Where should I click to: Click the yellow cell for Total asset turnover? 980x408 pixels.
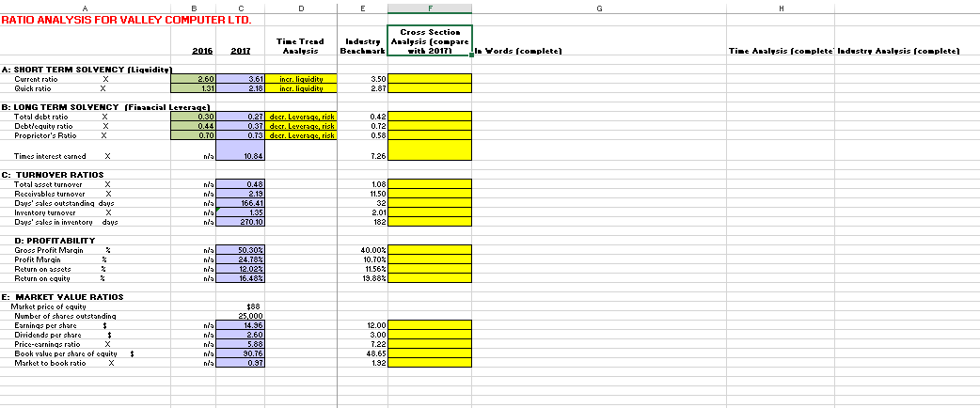[430, 184]
